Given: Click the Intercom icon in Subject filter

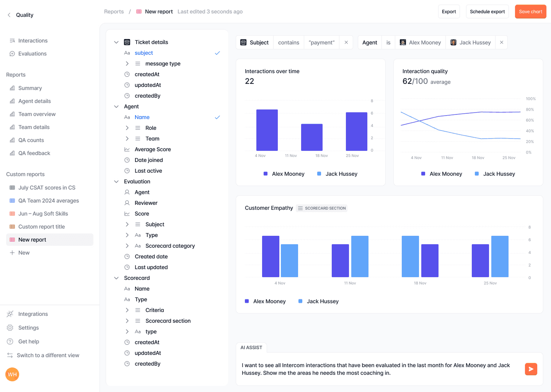Looking at the screenshot, I should tap(243, 42).
